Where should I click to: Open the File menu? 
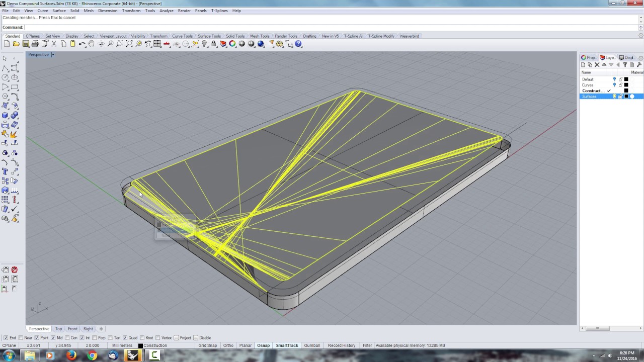pos(5,11)
